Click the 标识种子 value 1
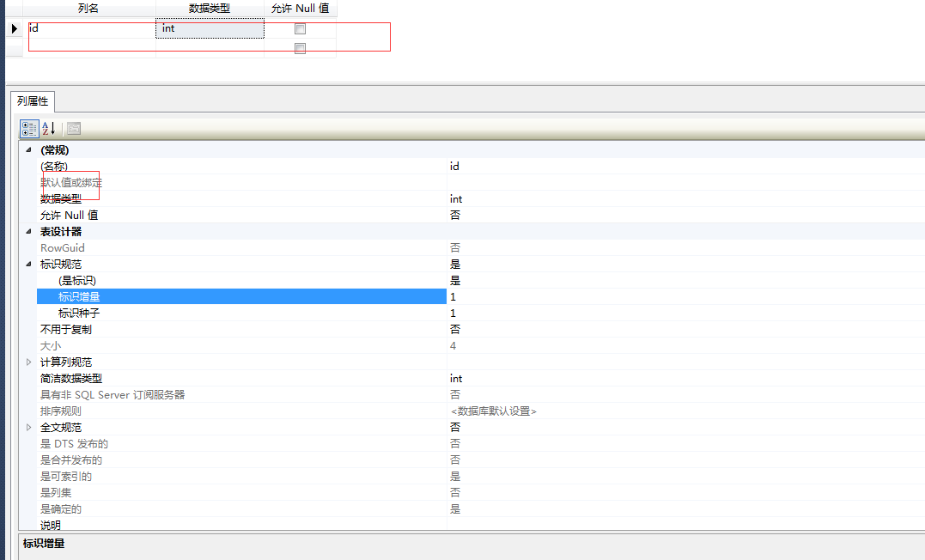 point(453,313)
